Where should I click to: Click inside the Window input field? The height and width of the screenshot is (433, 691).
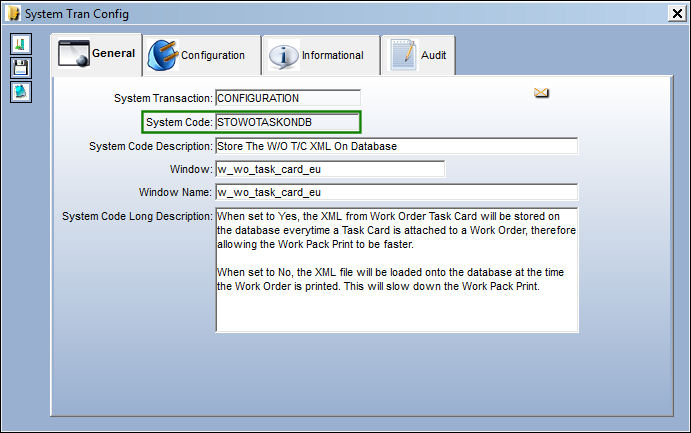point(330,169)
